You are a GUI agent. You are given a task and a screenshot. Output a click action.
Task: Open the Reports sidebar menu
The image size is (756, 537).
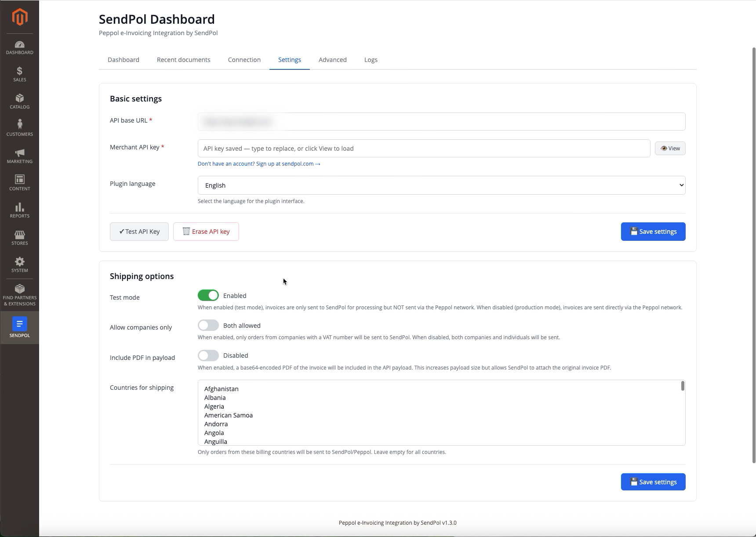pyautogui.click(x=19, y=210)
